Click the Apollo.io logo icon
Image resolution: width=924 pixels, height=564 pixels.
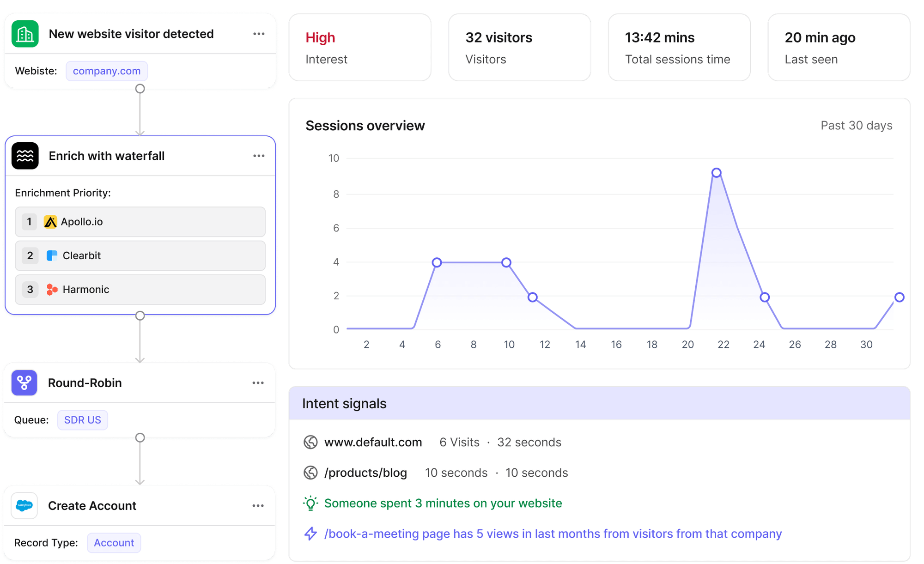[x=50, y=222]
